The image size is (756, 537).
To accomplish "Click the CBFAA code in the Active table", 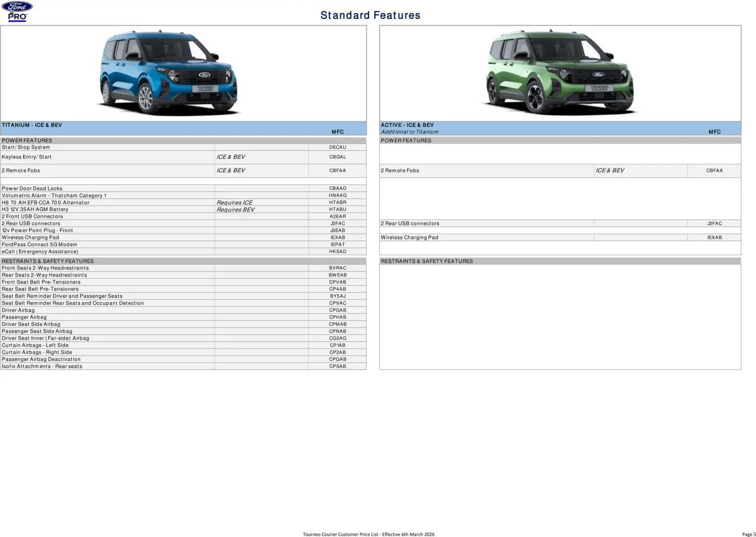I will [714, 171].
